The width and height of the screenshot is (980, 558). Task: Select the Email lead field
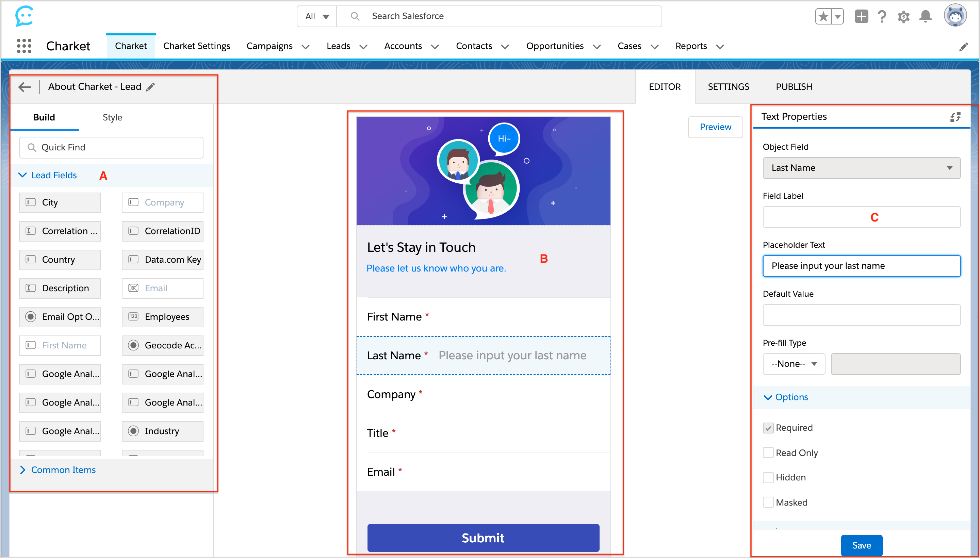tap(163, 288)
